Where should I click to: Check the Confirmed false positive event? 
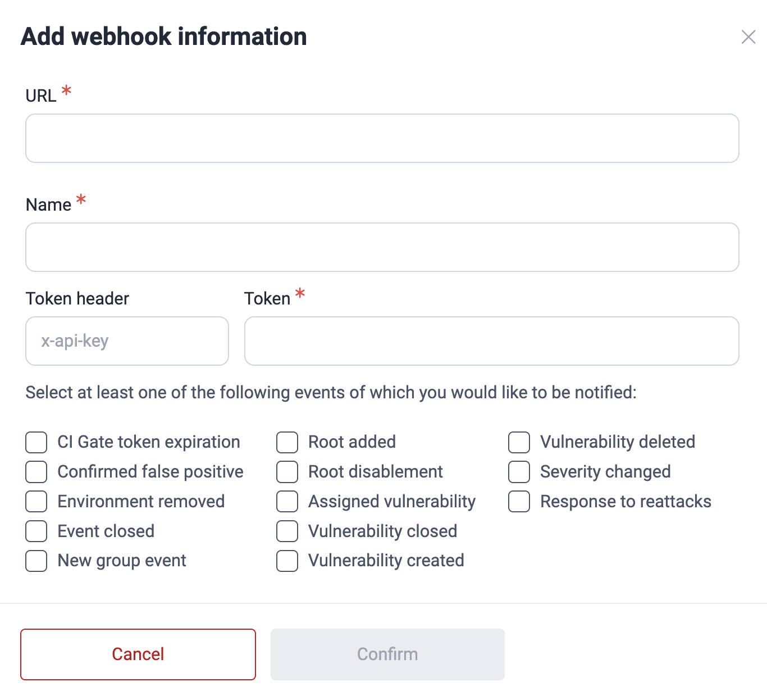tap(36, 472)
